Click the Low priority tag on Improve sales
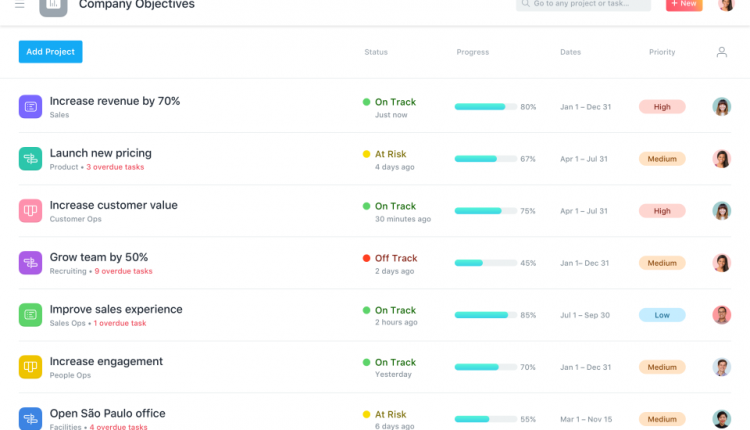 [662, 315]
